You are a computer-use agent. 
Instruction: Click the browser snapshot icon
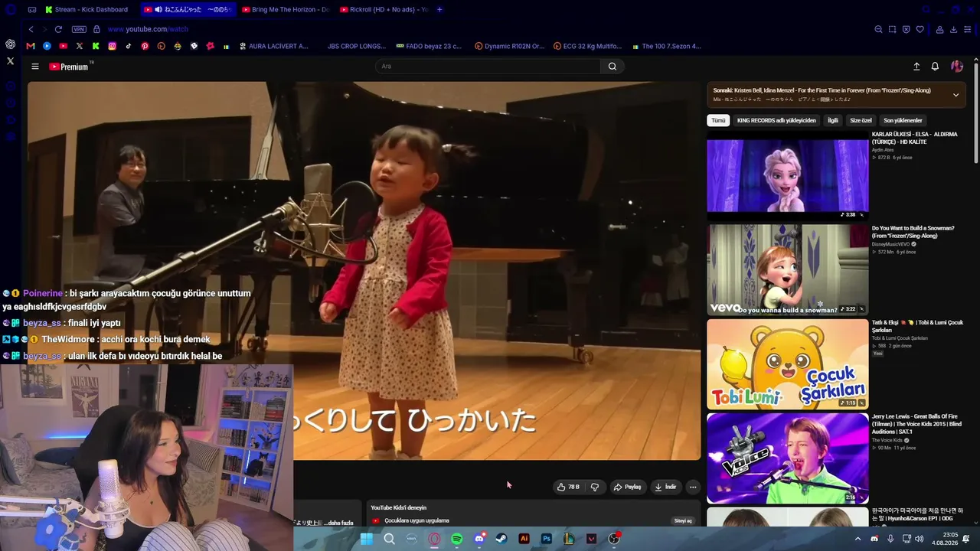coord(892,29)
